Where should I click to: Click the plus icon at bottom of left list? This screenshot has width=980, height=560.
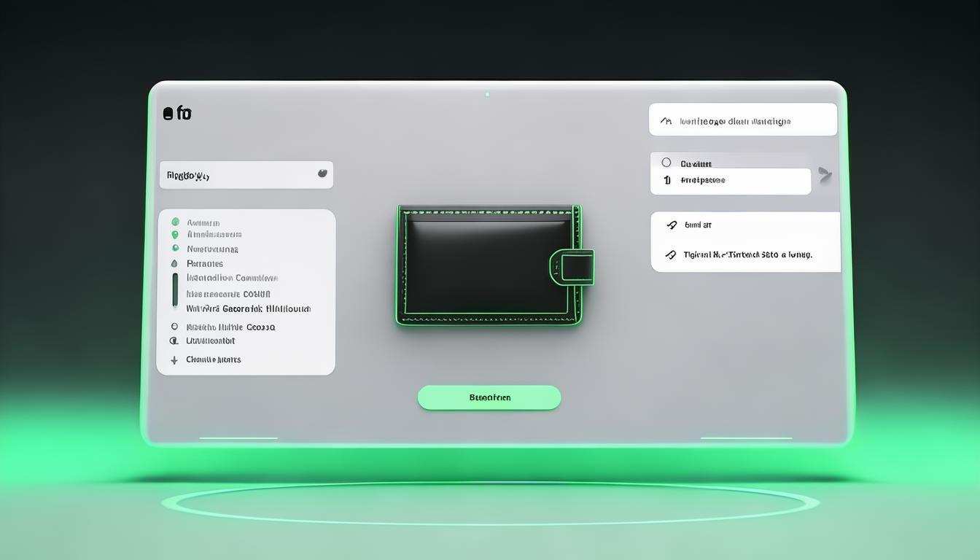pos(174,360)
